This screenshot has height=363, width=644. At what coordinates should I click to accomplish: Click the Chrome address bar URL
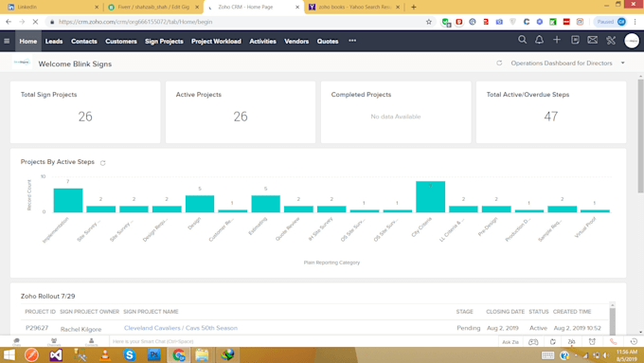[135, 22]
